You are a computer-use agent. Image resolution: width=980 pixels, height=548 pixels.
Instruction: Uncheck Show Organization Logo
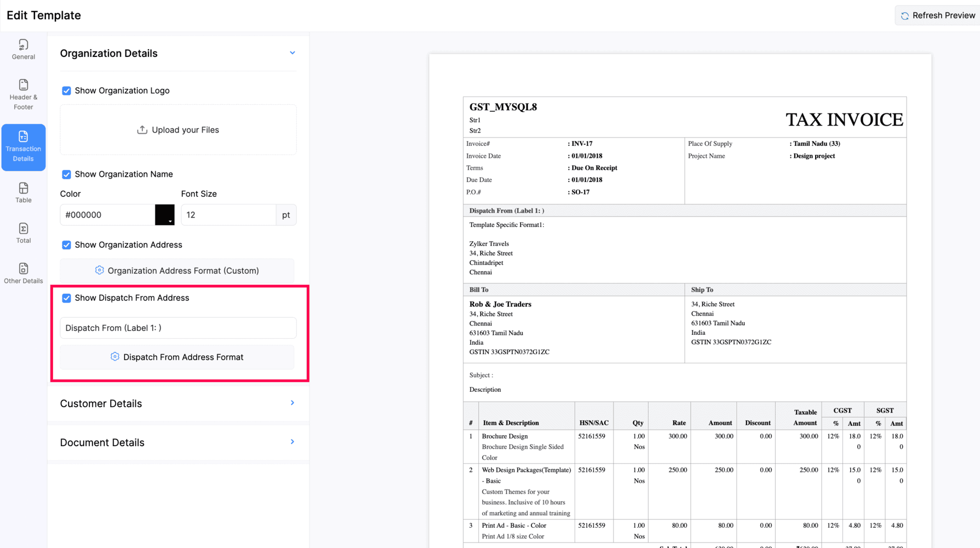[x=66, y=91]
